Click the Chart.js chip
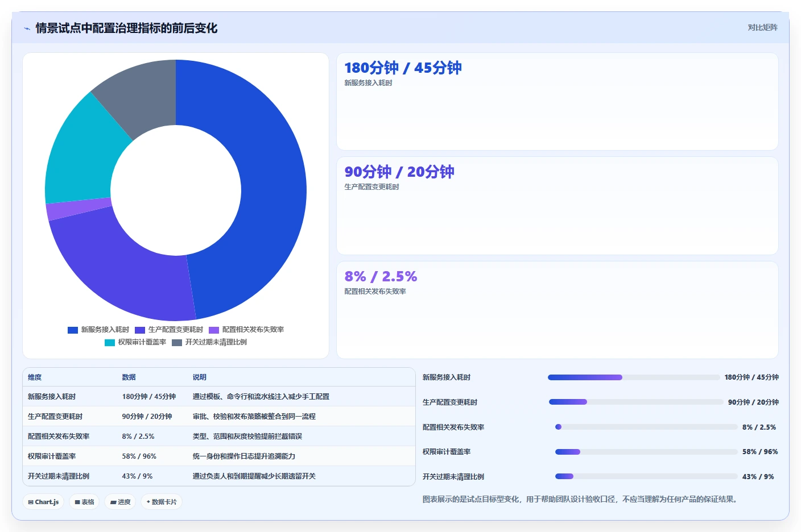Viewport: 801px width, 532px height. (43, 502)
